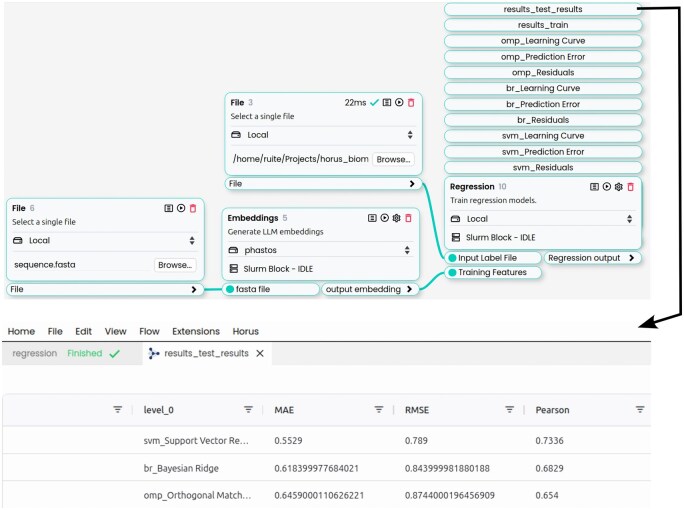Click Browse button beside sequence.fasta
Viewport: 684px width, 510px height.
click(175, 265)
